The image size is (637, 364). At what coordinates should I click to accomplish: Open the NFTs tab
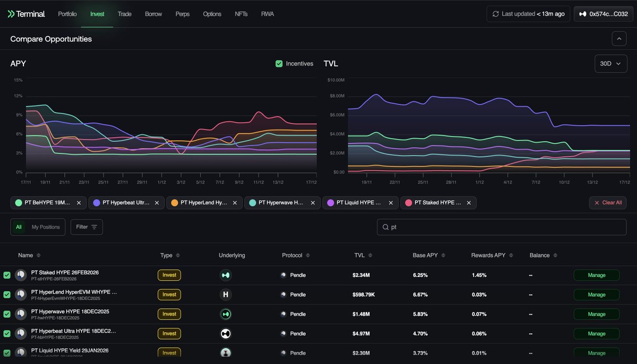[x=241, y=14]
